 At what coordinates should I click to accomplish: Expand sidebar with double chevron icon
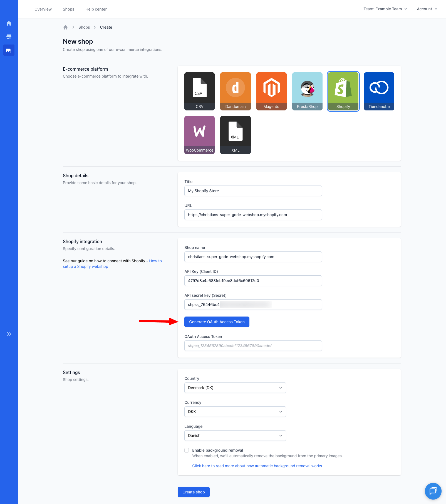click(9, 334)
